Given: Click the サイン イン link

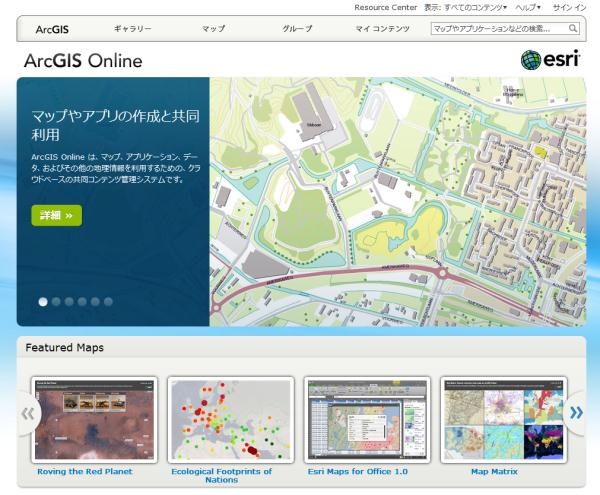Looking at the screenshot, I should [570, 7].
